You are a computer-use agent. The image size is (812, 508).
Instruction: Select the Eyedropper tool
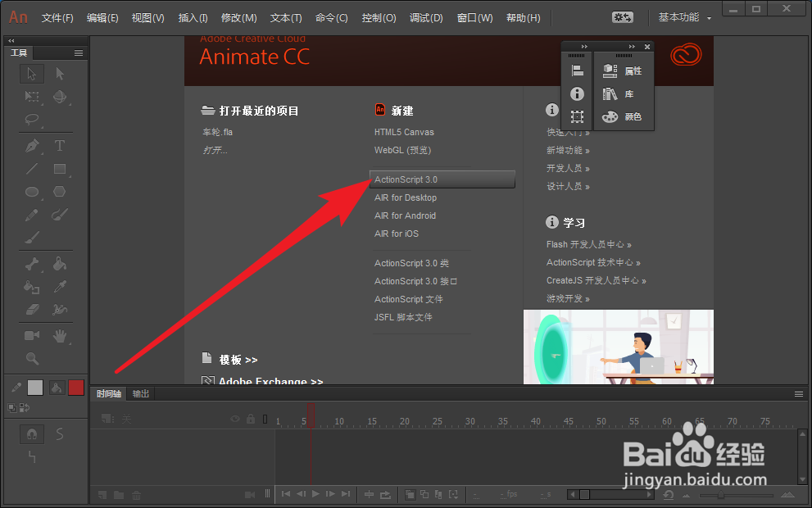click(60, 287)
